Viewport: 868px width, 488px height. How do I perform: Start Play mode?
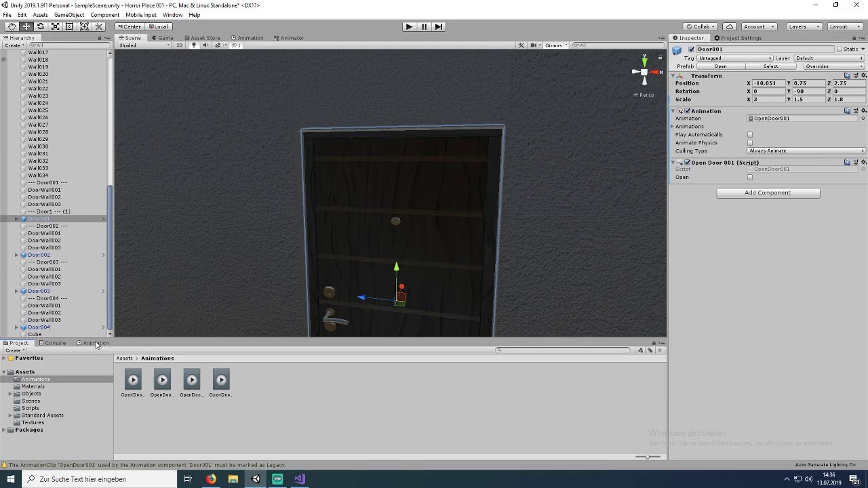pos(409,26)
